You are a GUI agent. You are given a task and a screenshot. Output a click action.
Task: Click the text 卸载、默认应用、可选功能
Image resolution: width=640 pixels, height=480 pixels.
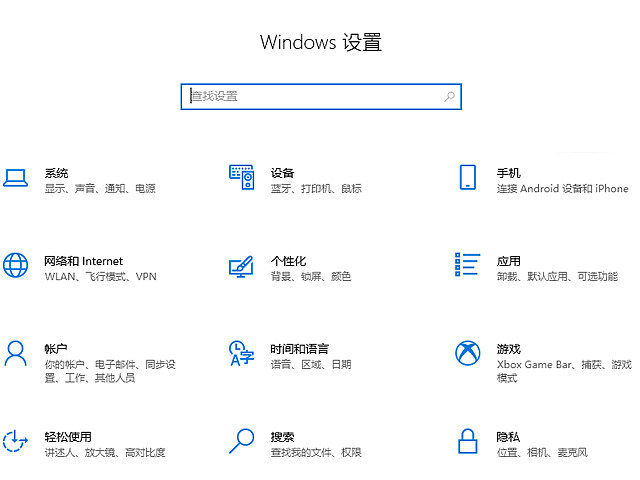[557, 277]
